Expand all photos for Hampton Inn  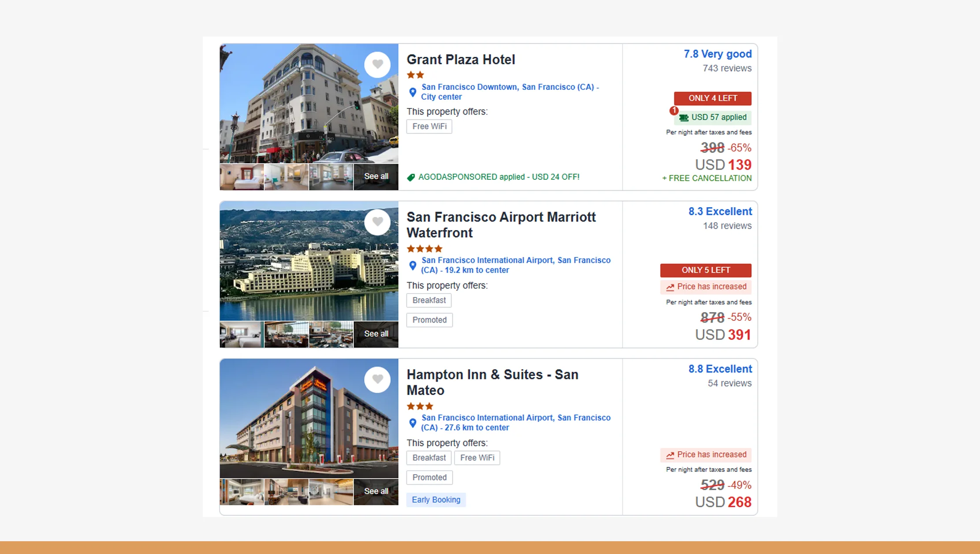375,491
